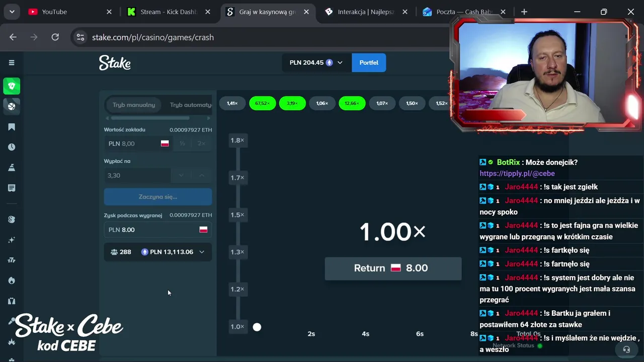The height and width of the screenshot is (362, 644).
Task: Click the BotRix username in chat
Action: [x=508, y=162]
